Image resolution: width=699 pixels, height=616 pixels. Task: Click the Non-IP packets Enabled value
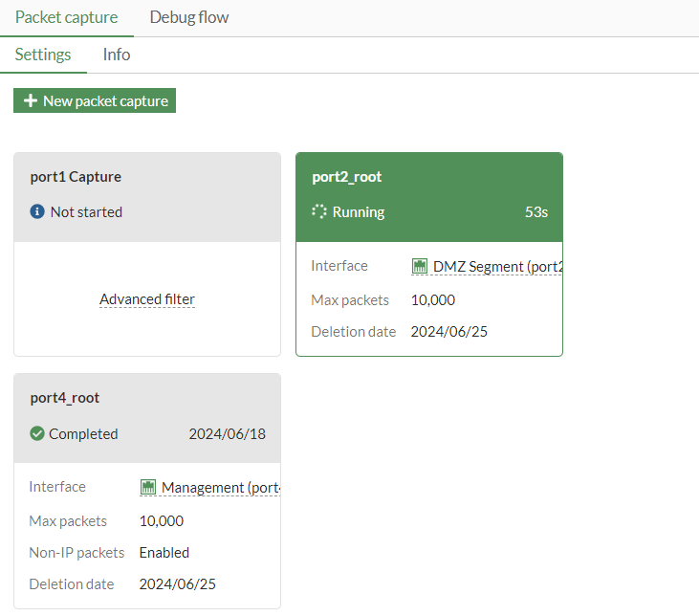(164, 553)
